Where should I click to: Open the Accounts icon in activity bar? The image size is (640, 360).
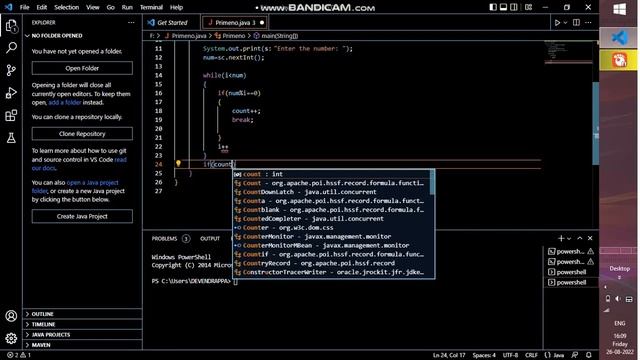point(11,316)
